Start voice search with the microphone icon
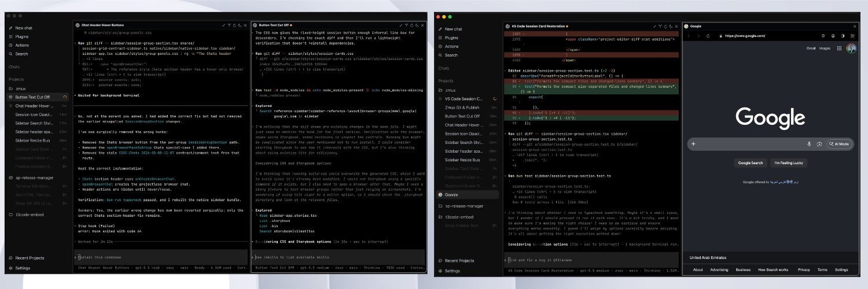Viewport: 868px width, 289px height. (809, 144)
